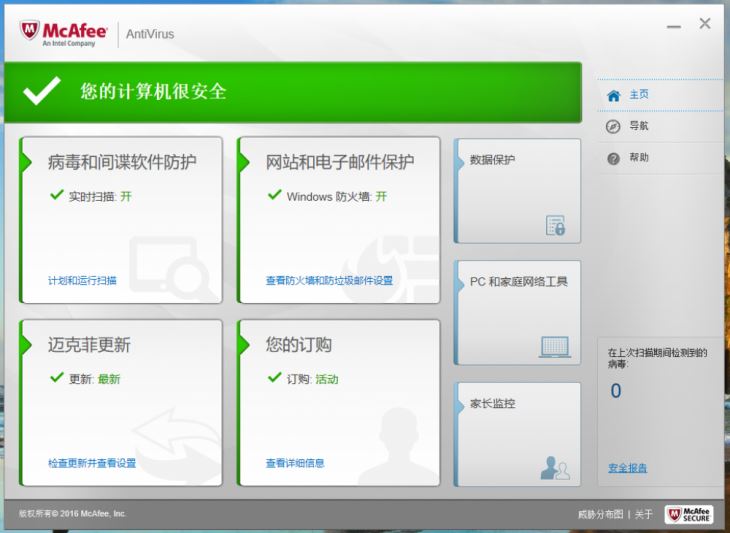The height and width of the screenshot is (533, 730).
Task: Expand the 数据保护 tile arrow
Action: point(461,162)
